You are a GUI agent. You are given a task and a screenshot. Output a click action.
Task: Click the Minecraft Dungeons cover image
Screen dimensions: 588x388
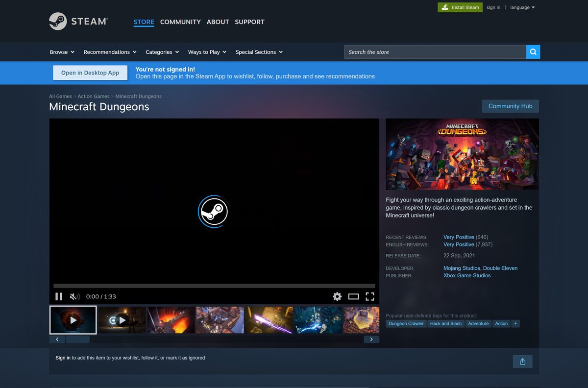pos(462,154)
